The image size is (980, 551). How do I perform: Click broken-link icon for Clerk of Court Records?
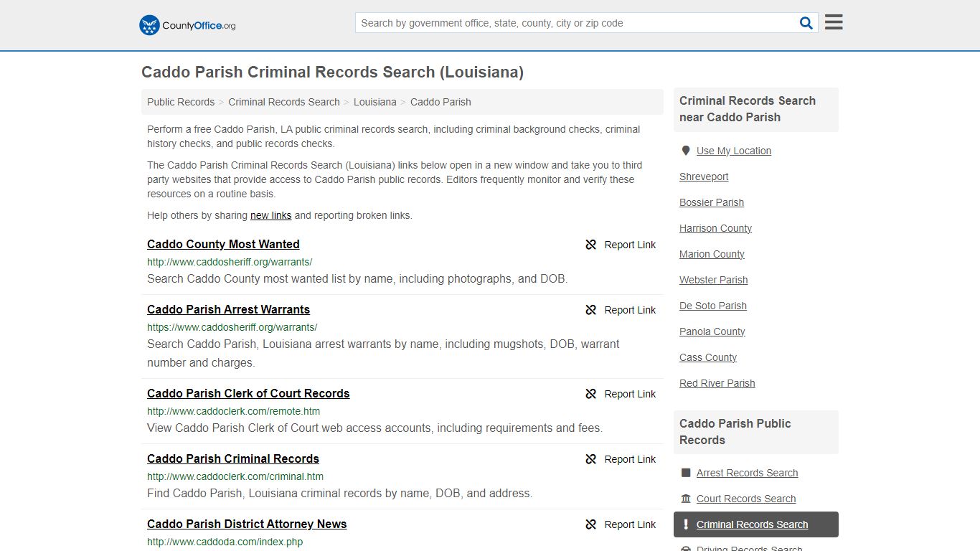(x=591, y=394)
